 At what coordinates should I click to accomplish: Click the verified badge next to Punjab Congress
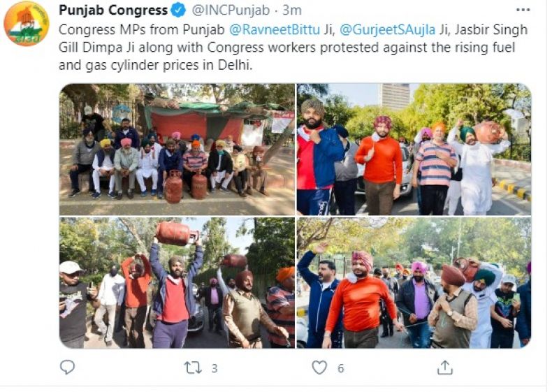(179, 10)
